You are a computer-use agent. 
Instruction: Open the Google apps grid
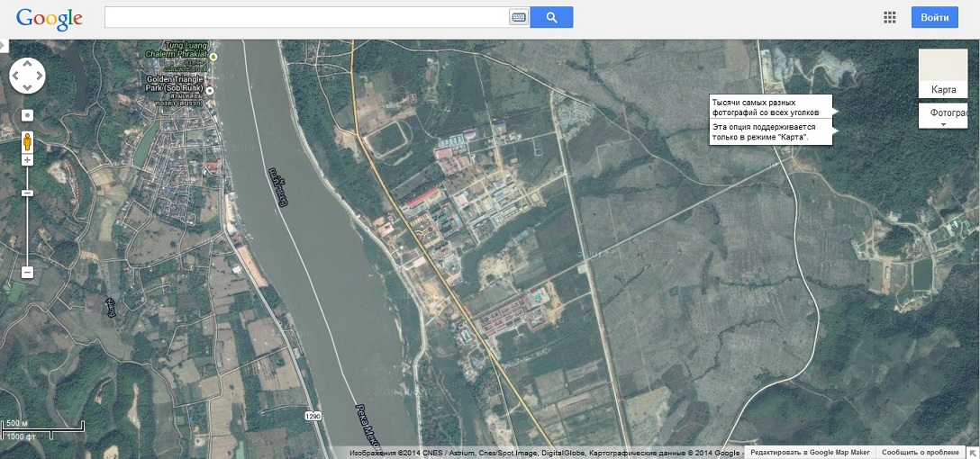[890, 17]
